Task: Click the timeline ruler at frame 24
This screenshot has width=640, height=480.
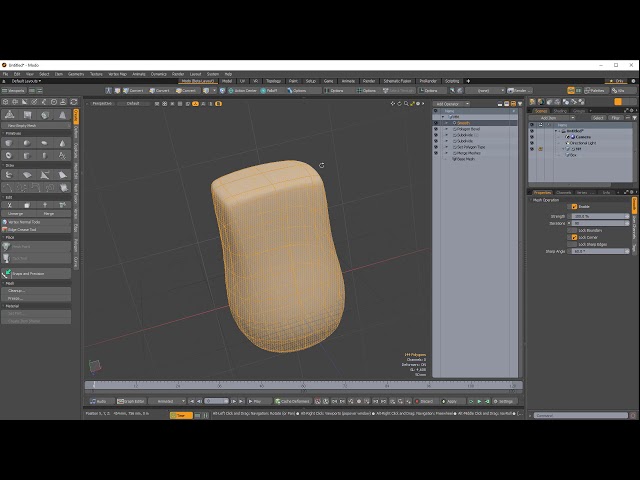Action: tap(178, 385)
